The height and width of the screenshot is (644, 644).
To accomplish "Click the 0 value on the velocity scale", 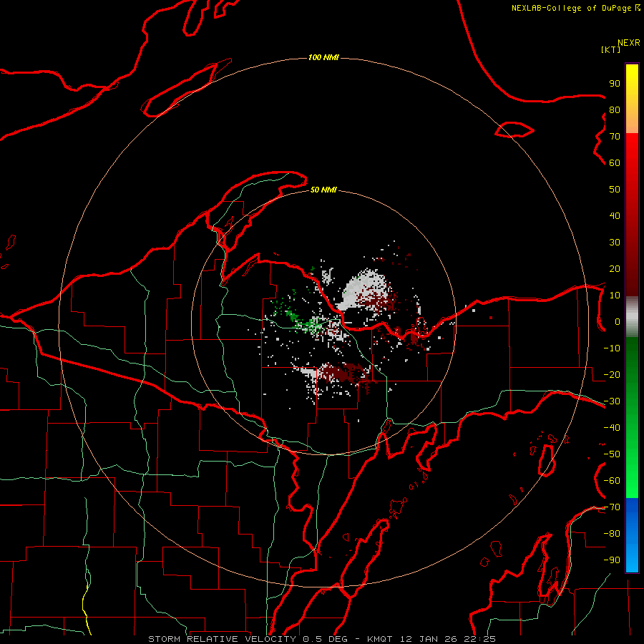I will point(618,322).
